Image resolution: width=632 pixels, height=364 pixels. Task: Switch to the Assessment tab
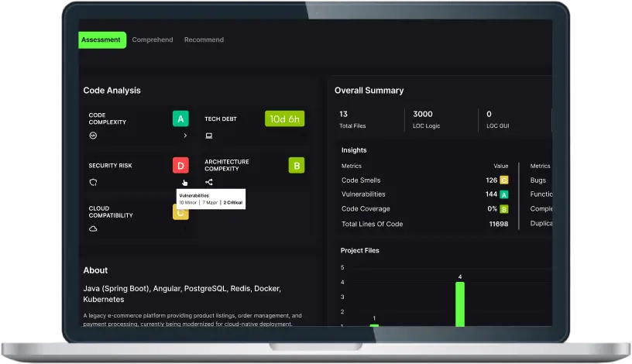click(x=102, y=40)
